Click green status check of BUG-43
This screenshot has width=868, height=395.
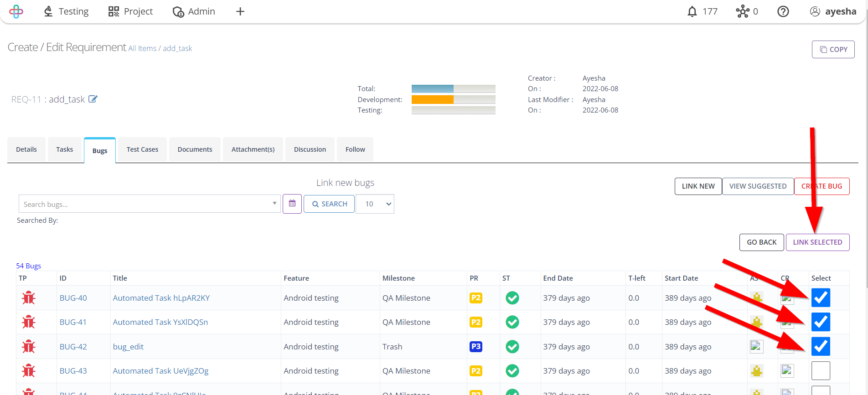[x=512, y=370]
